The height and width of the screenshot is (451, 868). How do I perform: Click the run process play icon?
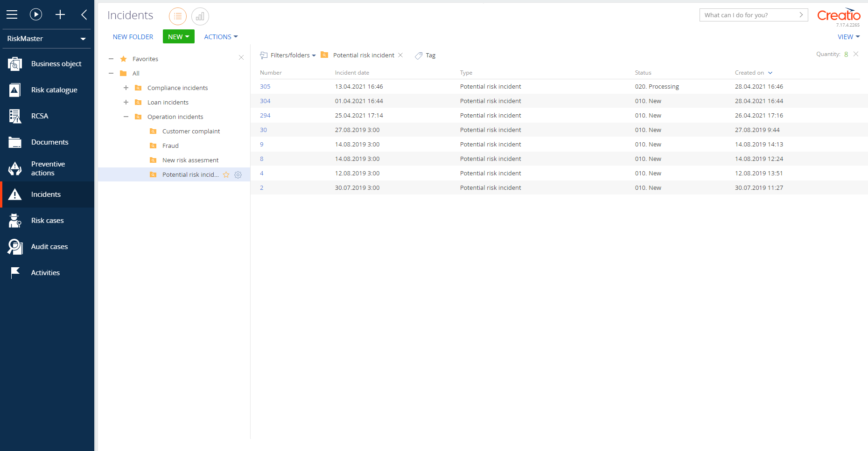tap(36, 14)
